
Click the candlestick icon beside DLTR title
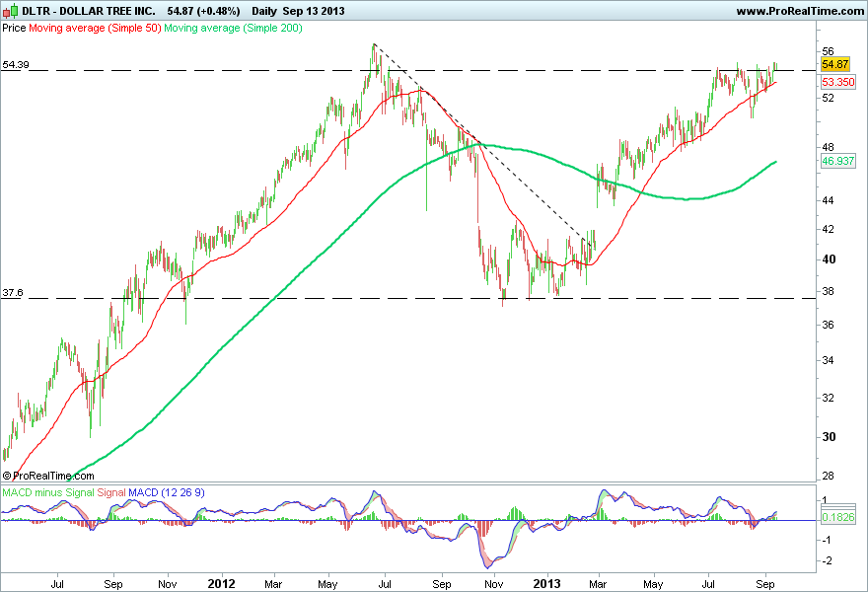10,11
